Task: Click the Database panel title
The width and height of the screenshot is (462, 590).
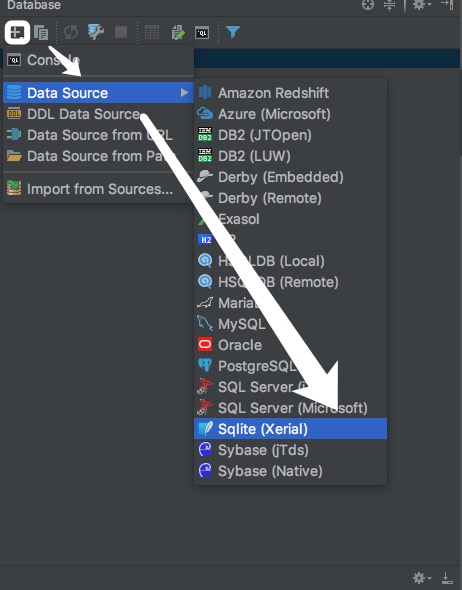Action: point(34,5)
